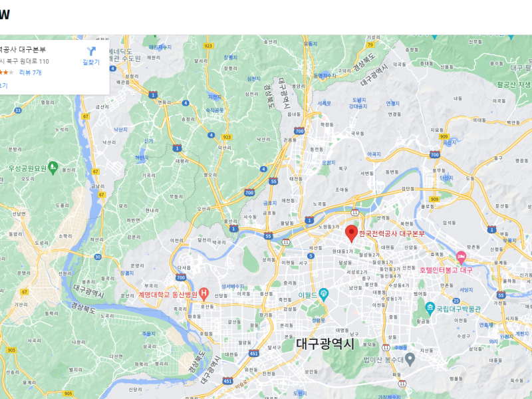Click the 이월드 amusement park marker icon
The width and height of the screenshot is (532, 399).
pyautogui.click(x=324, y=295)
